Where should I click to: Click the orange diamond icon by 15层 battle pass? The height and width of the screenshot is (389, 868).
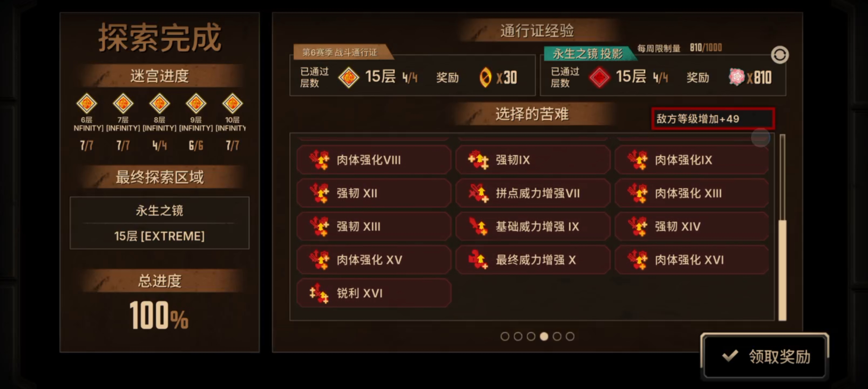pos(348,77)
